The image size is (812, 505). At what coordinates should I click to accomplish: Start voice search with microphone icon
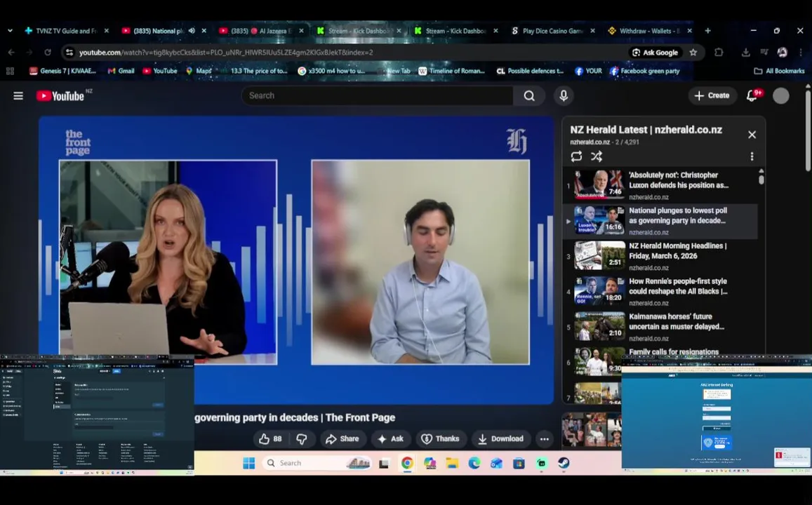click(x=564, y=95)
